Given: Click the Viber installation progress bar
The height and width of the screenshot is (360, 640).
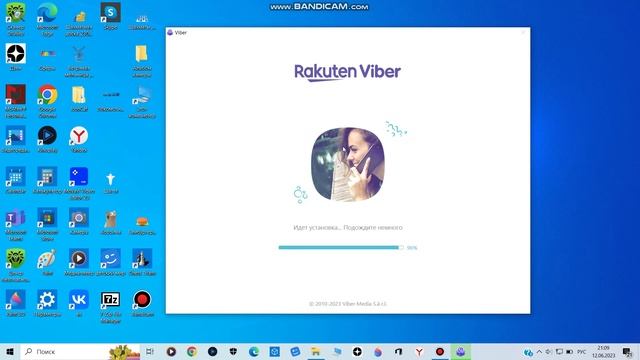Looking at the screenshot, I should click(x=341, y=247).
